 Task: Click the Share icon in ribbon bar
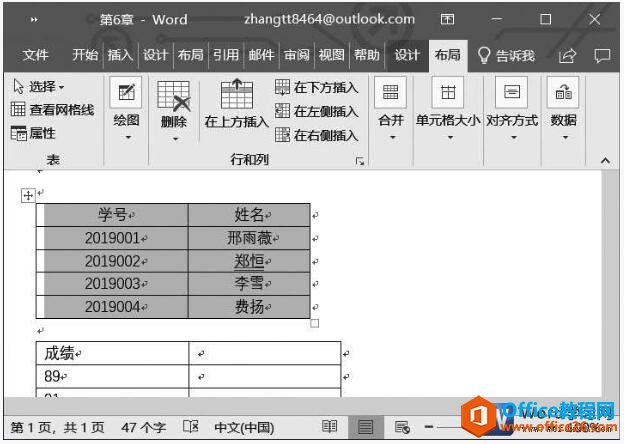567,55
